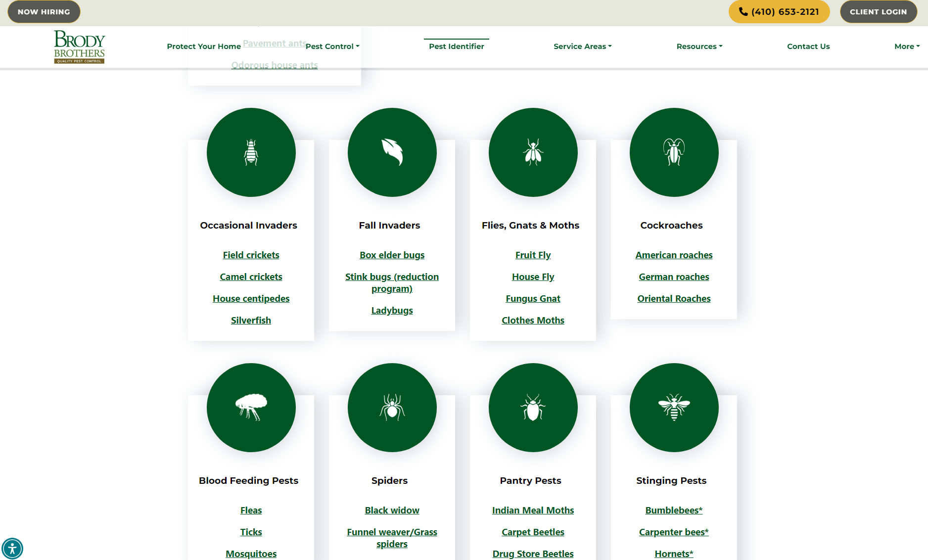Click the Cockroaches roach icon

pos(674,152)
